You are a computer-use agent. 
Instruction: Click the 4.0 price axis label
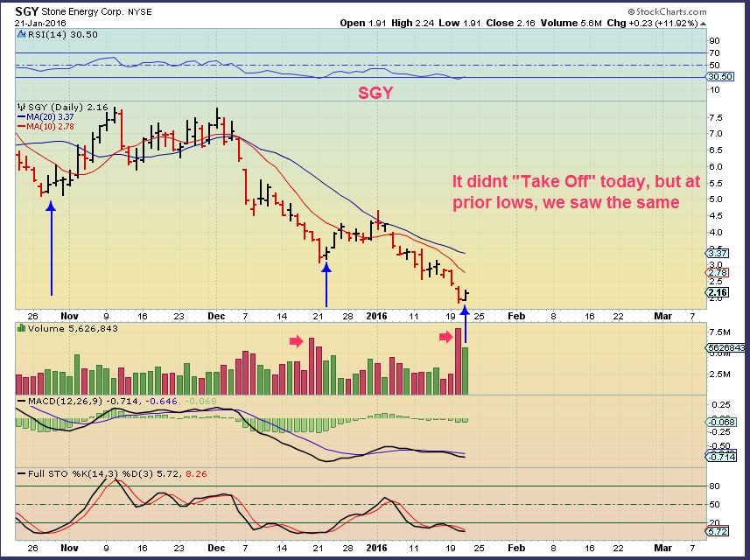716,233
